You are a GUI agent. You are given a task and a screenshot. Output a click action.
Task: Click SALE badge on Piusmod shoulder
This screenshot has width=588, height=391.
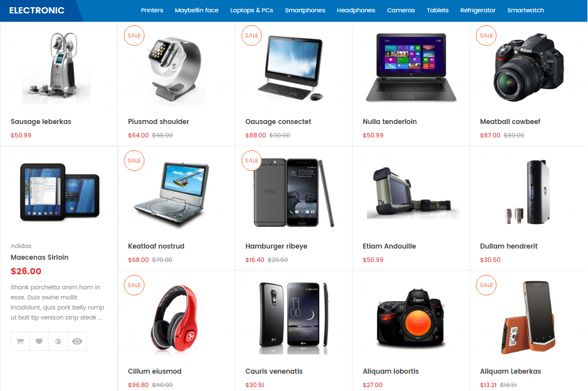click(134, 35)
